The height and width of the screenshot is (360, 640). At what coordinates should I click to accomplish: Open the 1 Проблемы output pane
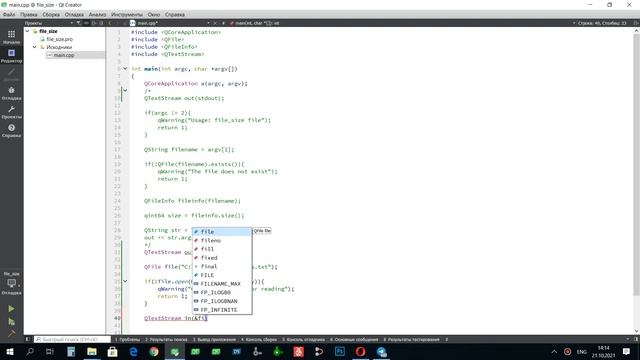(x=127, y=339)
